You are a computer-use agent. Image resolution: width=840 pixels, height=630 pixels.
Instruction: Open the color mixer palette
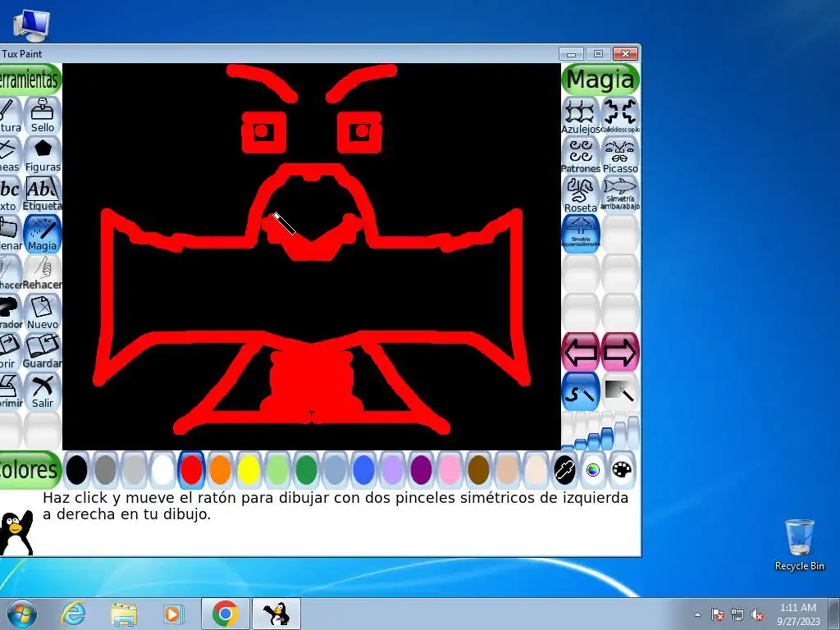tap(622, 470)
